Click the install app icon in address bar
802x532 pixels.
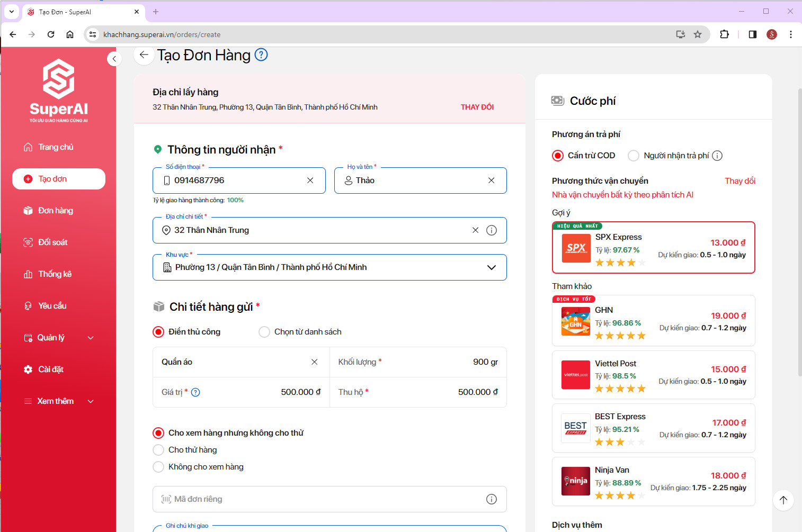click(x=681, y=34)
